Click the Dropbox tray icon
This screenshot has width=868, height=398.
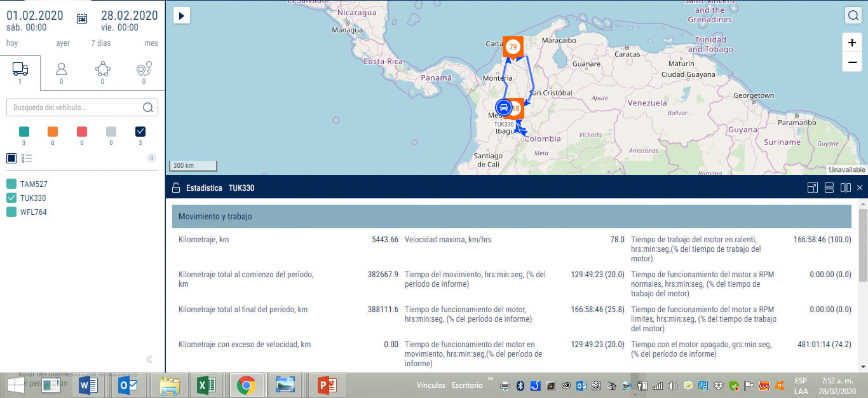[x=719, y=386]
